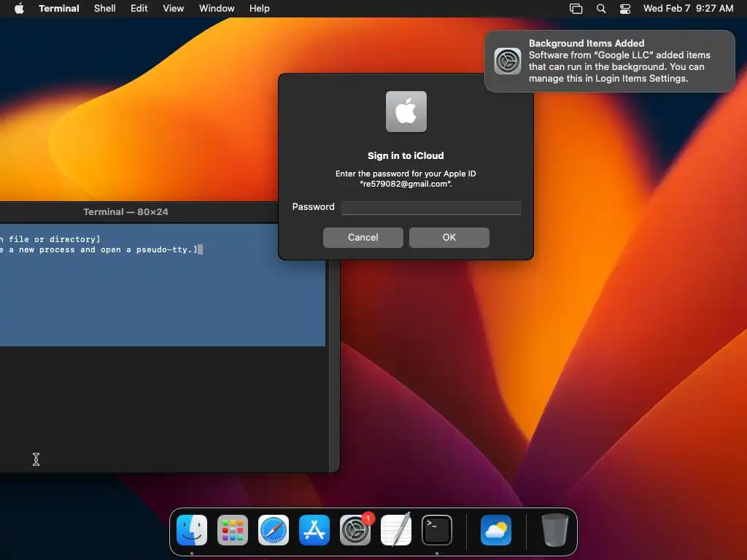This screenshot has width=747, height=560.
Task: Click the Apple logo in the iCloud dialog
Action: (406, 112)
